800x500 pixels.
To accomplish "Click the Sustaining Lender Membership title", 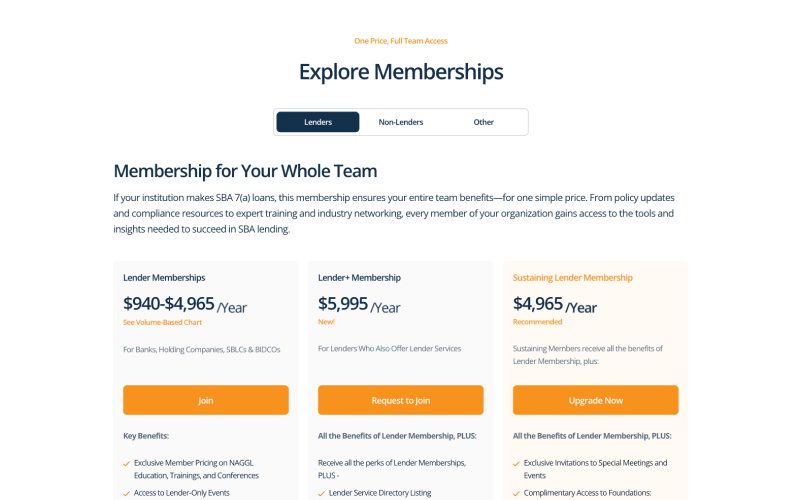I will (572, 278).
